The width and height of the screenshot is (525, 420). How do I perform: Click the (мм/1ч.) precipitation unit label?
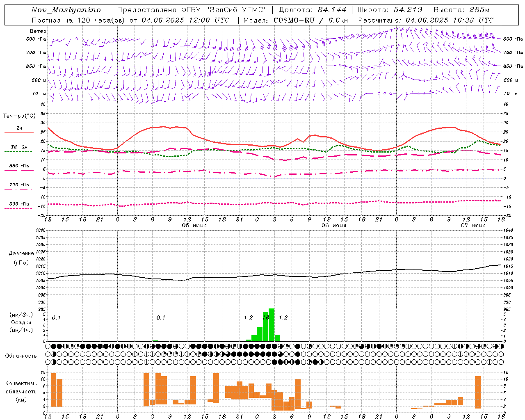(21, 330)
